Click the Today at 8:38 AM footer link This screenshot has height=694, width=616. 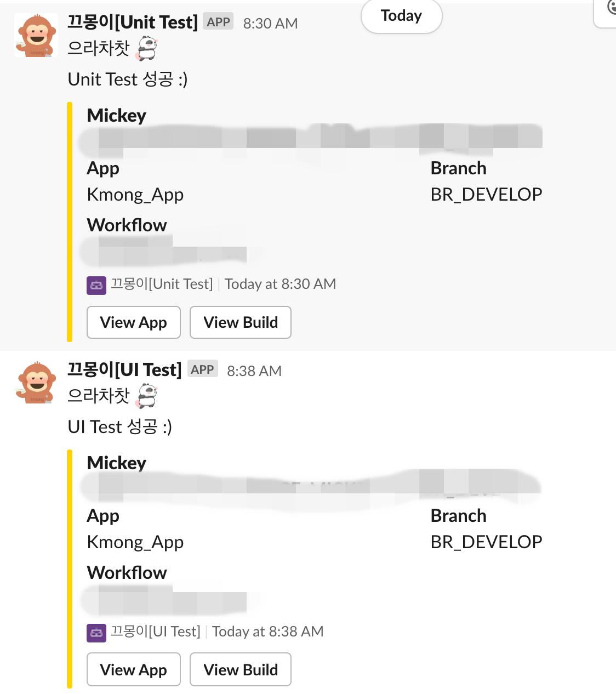[x=267, y=632]
